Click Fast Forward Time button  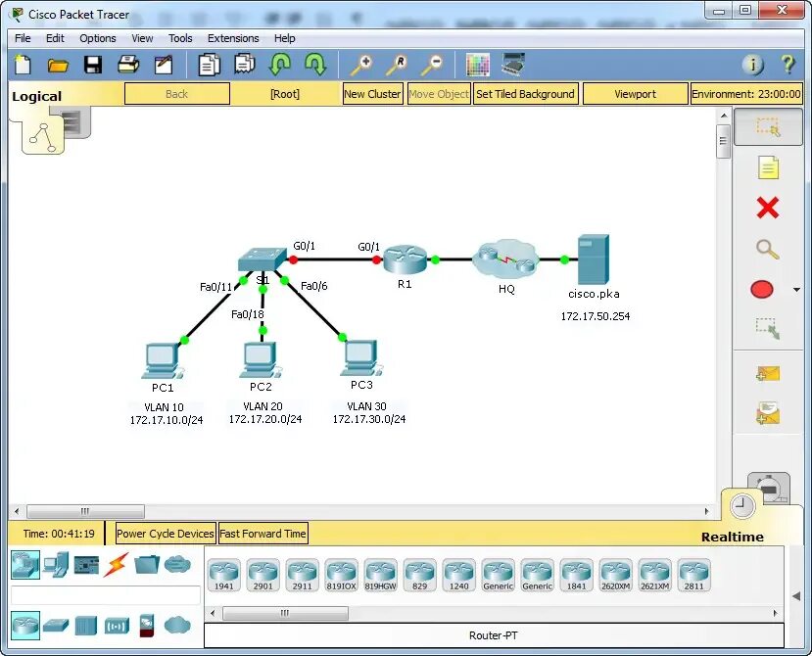[263, 534]
